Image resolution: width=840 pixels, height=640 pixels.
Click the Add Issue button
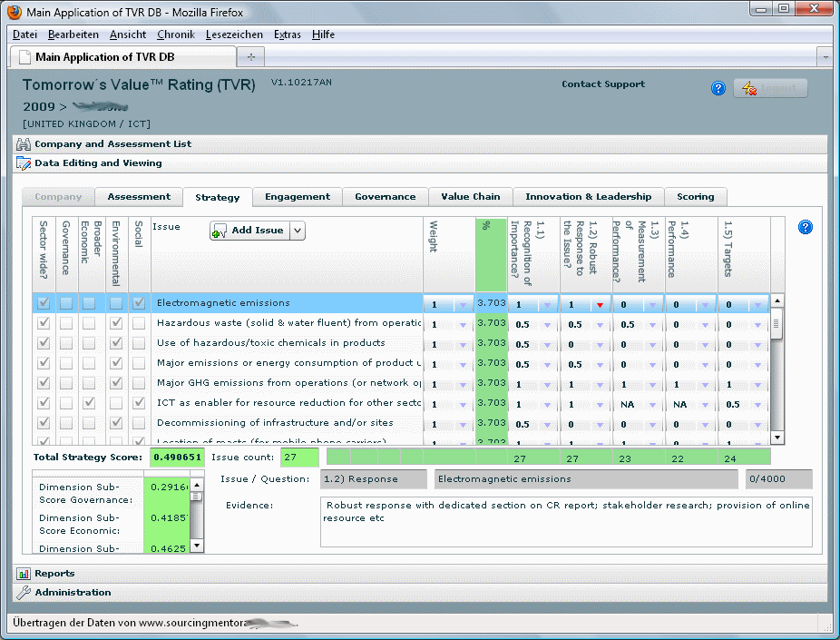249,231
